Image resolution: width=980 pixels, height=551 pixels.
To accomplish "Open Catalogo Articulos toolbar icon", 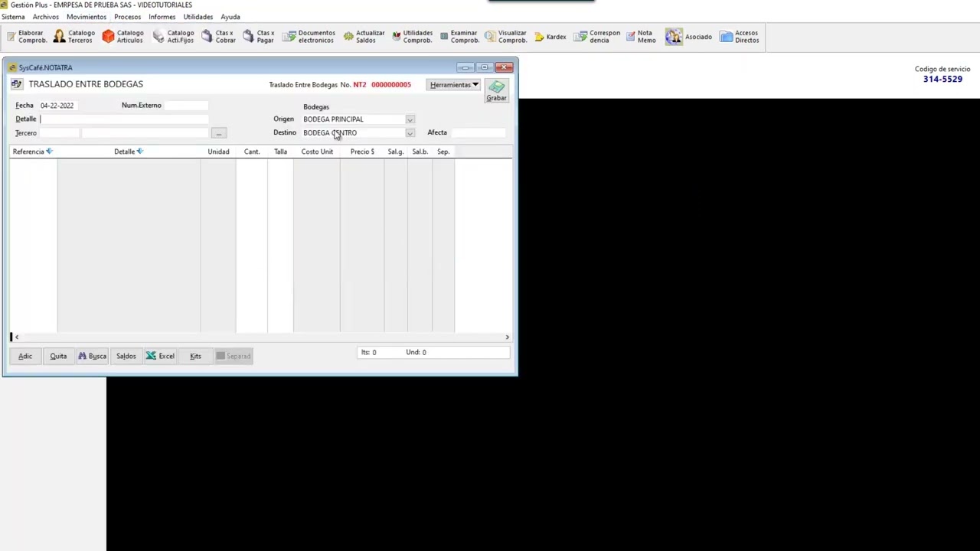I will (123, 37).
